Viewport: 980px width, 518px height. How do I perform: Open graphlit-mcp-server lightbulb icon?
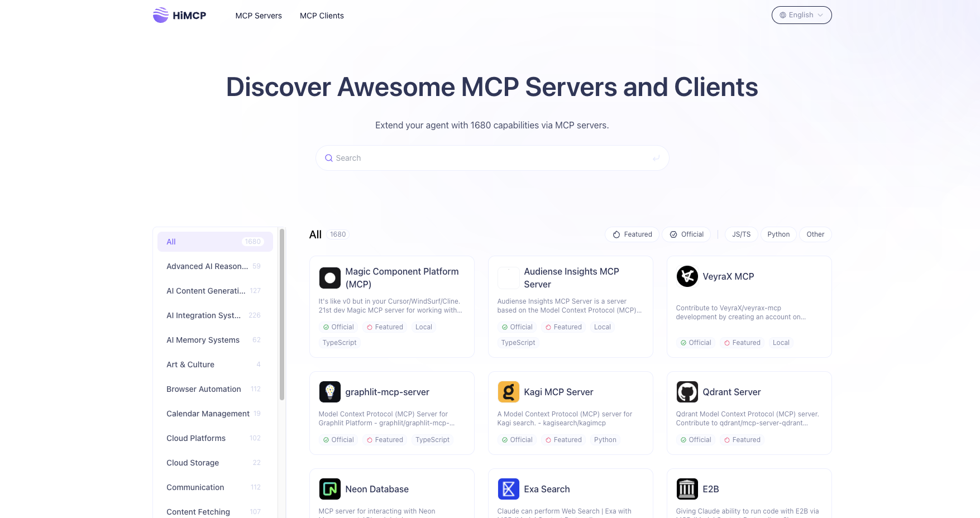(330, 392)
